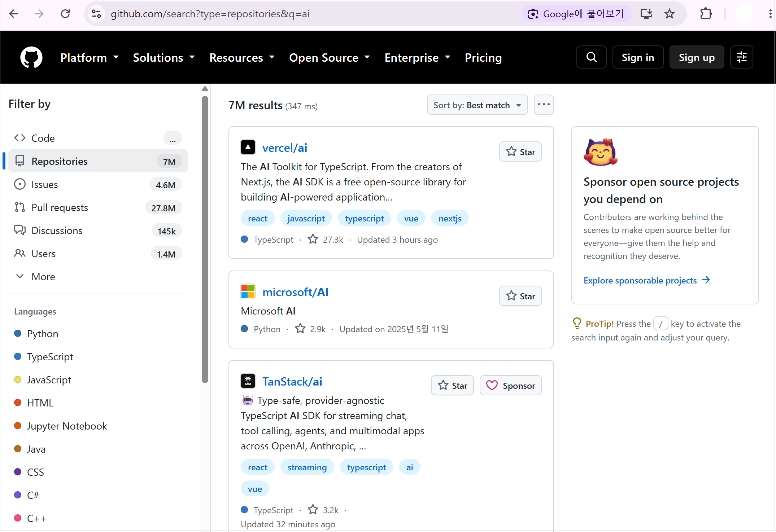Open Explore sponsorable projects link
The image size is (776, 532).
(x=647, y=280)
